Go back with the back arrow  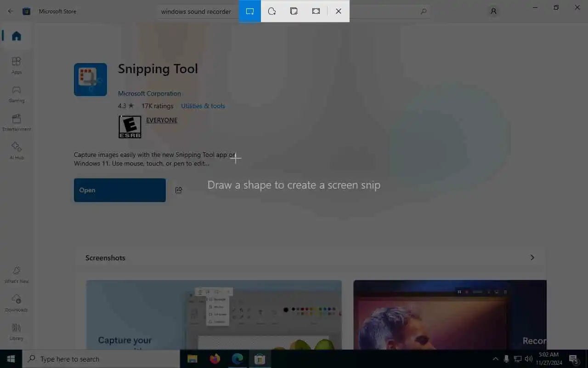pyautogui.click(x=11, y=11)
